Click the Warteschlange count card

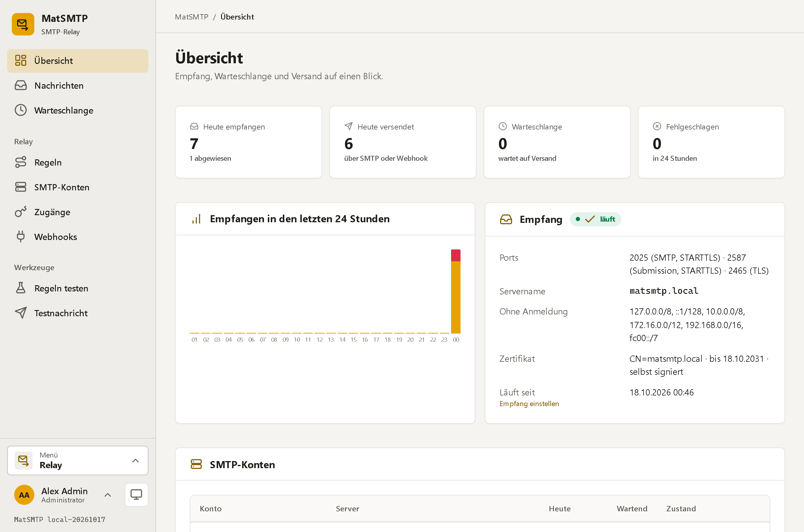pyautogui.click(x=557, y=142)
